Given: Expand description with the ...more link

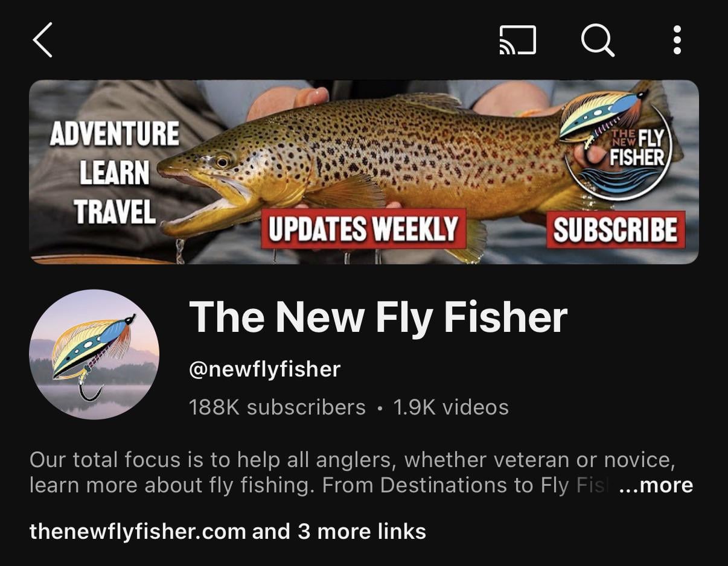Looking at the screenshot, I should [656, 485].
